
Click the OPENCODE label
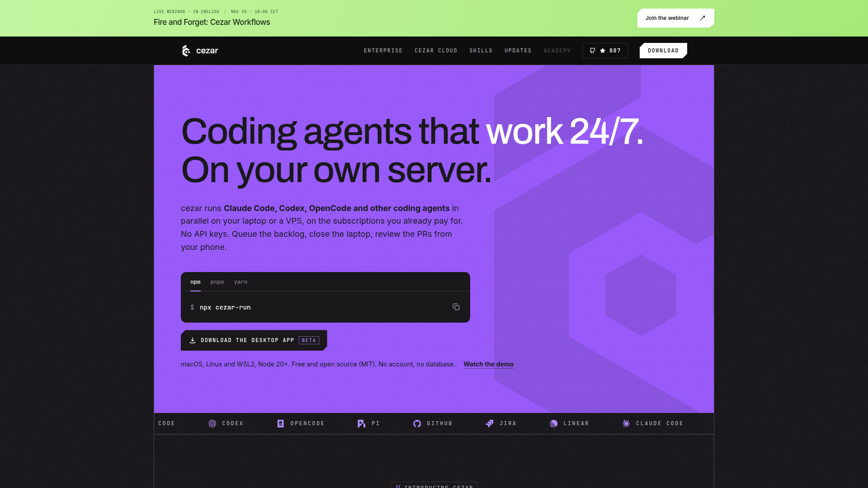307,423
